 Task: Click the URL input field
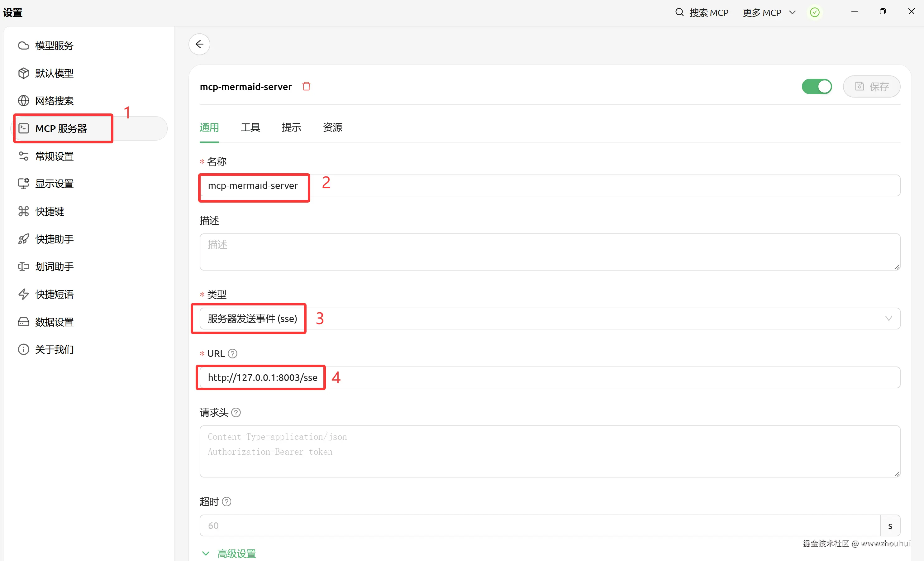(x=550, y=377)
